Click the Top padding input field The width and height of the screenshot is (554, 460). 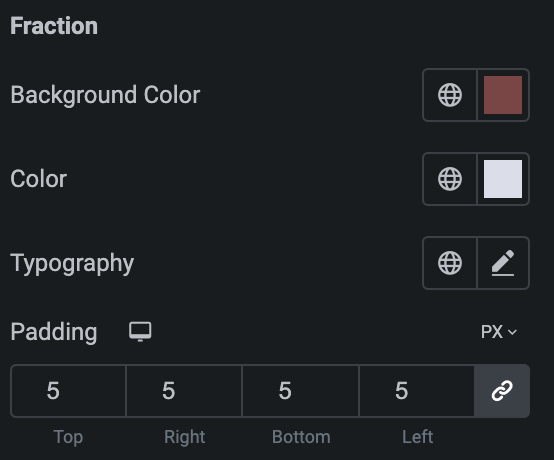[69, 391]
